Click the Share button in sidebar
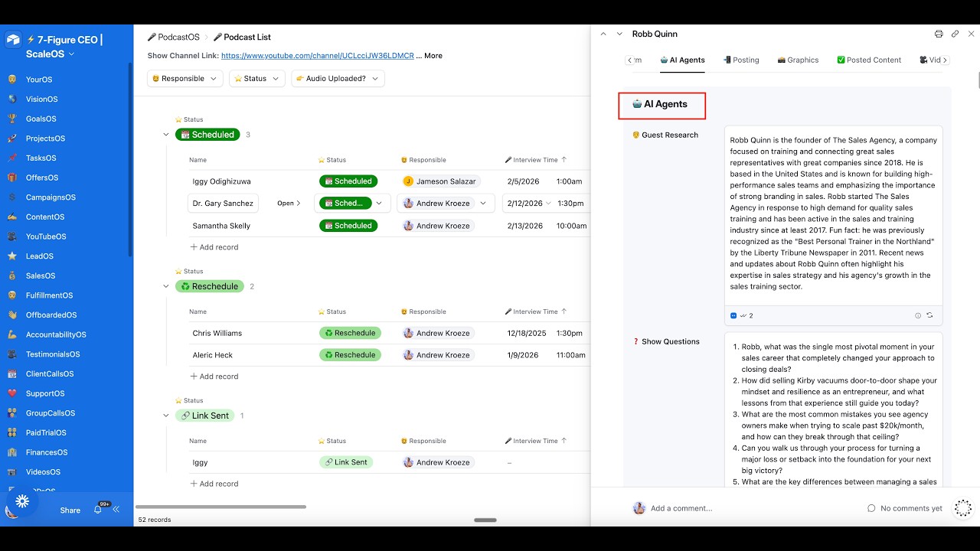The width and height of the screenshot is (980, 551). 70,510
